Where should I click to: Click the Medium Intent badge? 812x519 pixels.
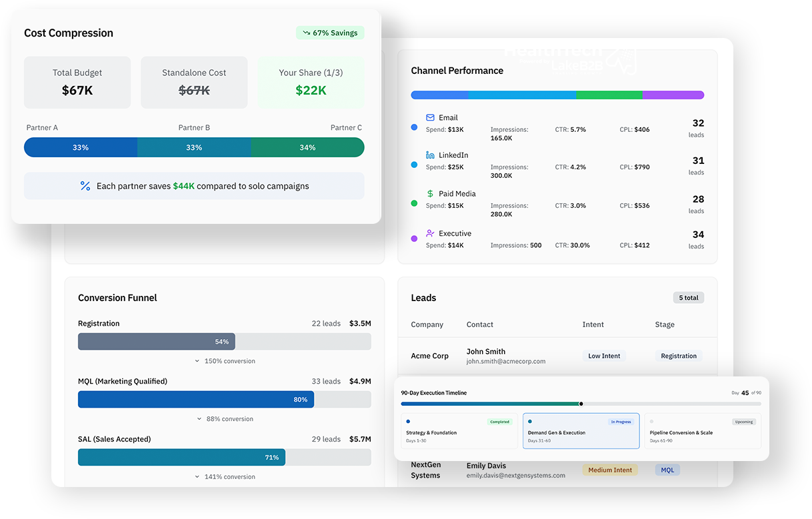[x=609, y=470]
